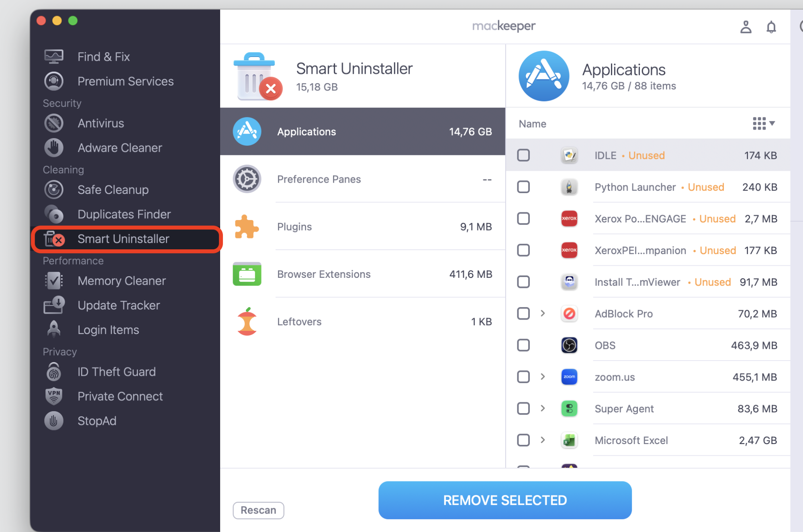Click the notifications bell icon
This screenshot has width=803, height=532.
click(771, 27)
